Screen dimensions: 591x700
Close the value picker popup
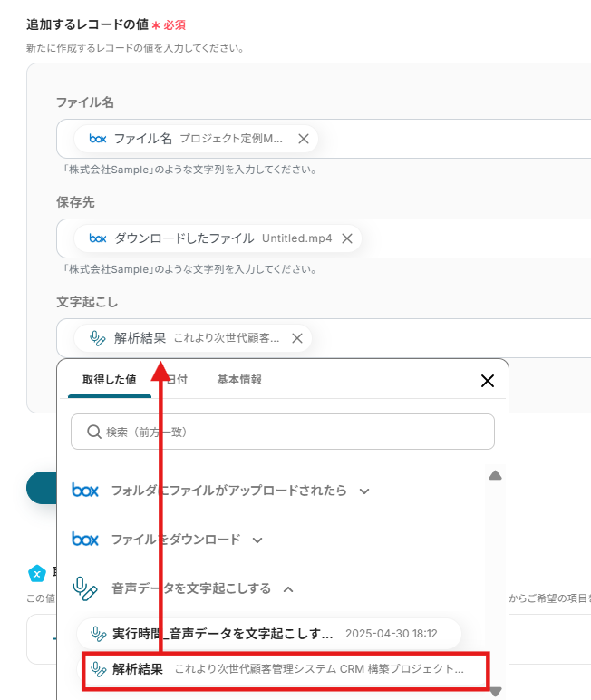[x=488, y=381]
